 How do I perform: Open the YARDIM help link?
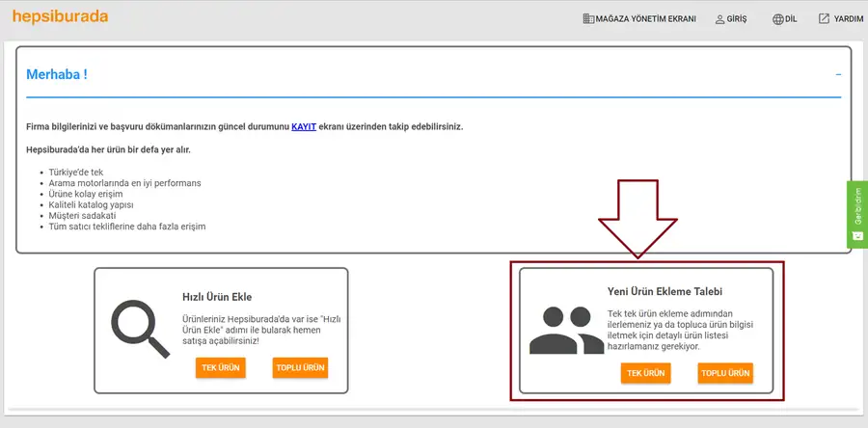tap(841, 19)
